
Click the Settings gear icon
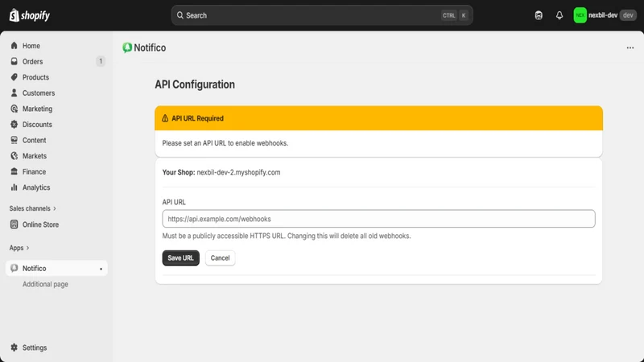coord(14,348)
